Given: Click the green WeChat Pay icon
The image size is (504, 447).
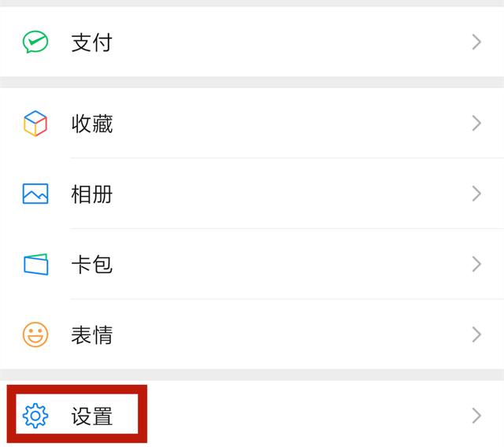Looking at the screenshot, I should [35, 42].
